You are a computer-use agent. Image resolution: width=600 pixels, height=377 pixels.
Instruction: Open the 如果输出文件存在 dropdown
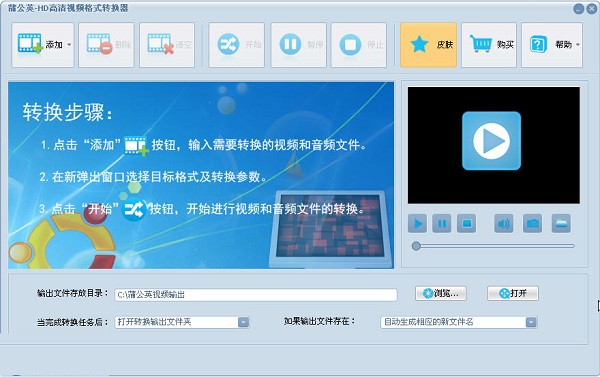(458, 322)
